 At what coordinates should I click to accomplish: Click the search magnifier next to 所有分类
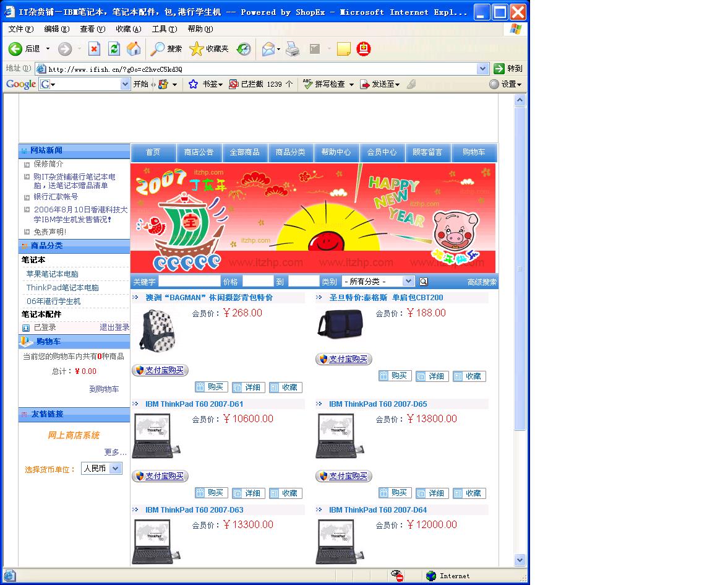point(424,282)
